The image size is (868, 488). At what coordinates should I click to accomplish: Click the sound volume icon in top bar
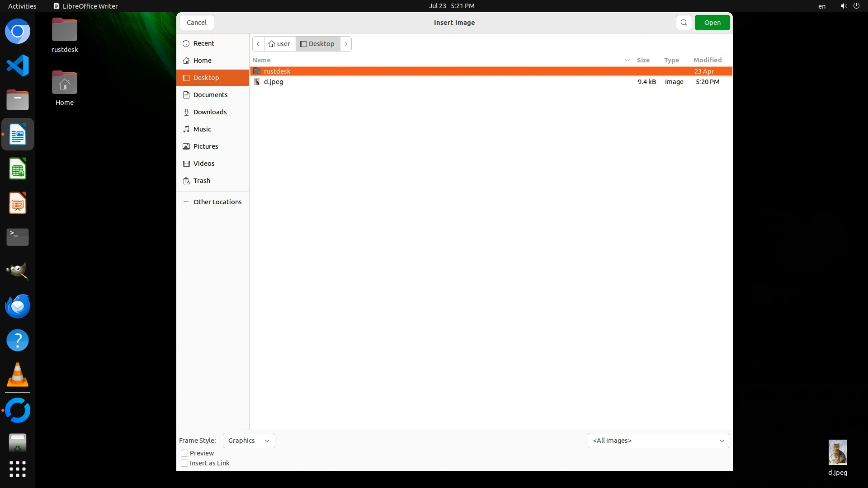pos(843,6)
